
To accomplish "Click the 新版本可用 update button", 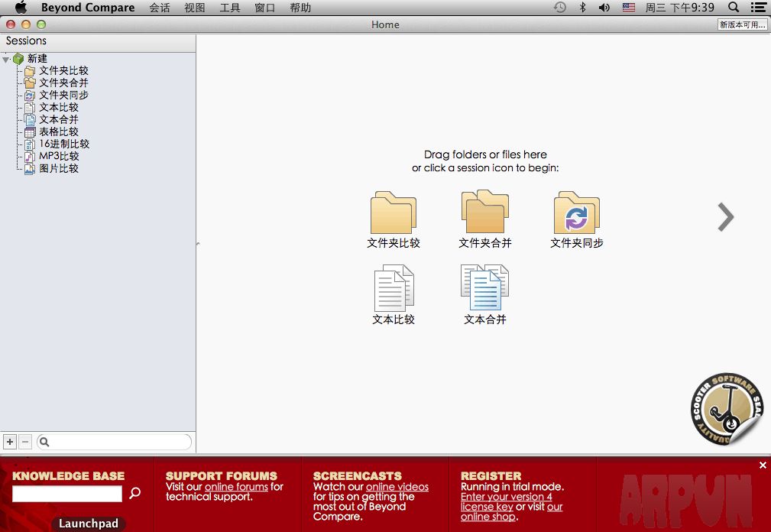I will tap(742, 24).
